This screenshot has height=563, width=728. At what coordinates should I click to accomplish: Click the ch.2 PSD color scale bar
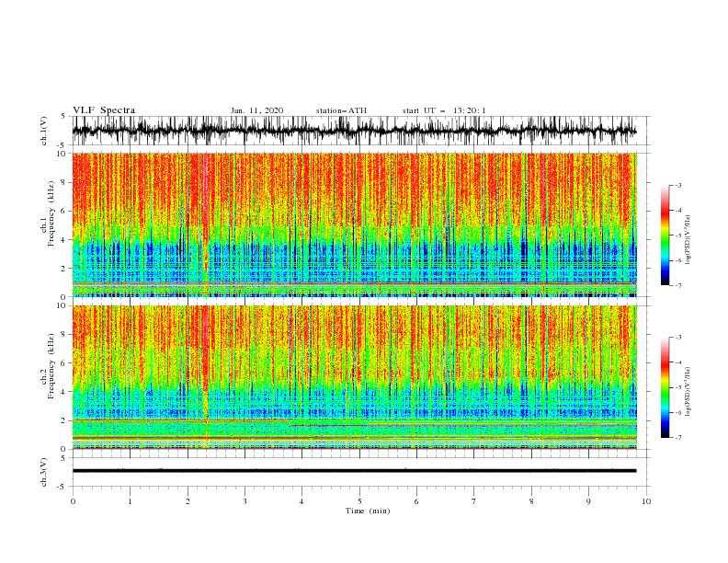[x=665, y=387]
